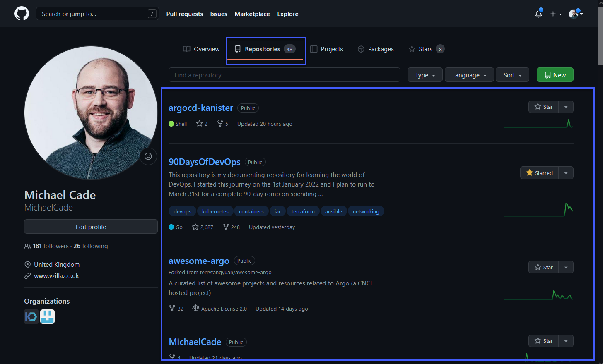Create a repository with the New button
The width and height of the screenshot is (603, 364).
click(x=555, y=75)
